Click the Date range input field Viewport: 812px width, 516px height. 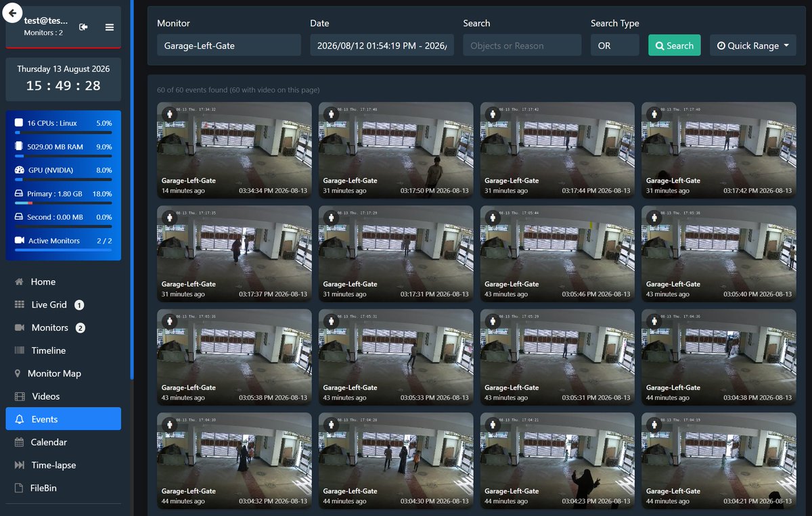pyautogui.click(x=382, y=45)
